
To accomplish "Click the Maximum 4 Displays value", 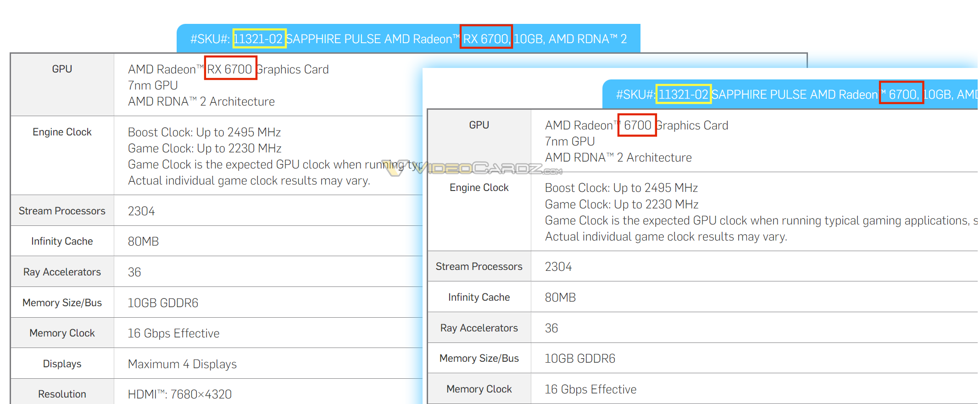I will (182, 364).
